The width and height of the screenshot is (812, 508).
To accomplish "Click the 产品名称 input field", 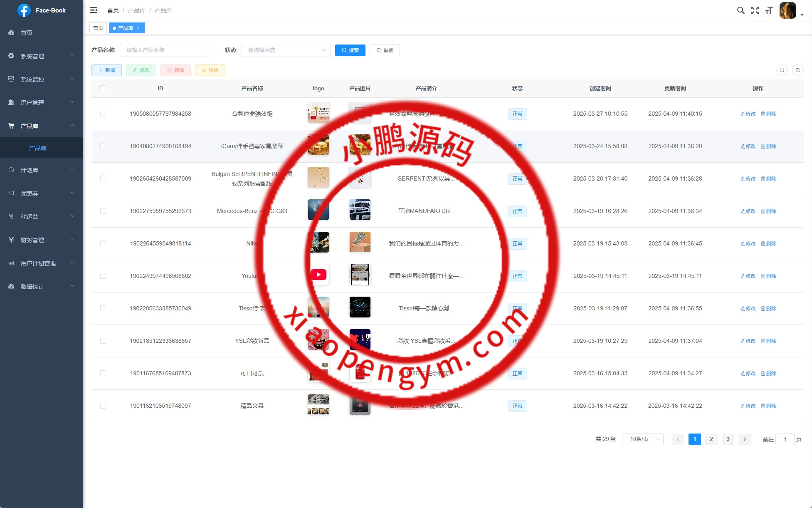I will pos(164,50).
